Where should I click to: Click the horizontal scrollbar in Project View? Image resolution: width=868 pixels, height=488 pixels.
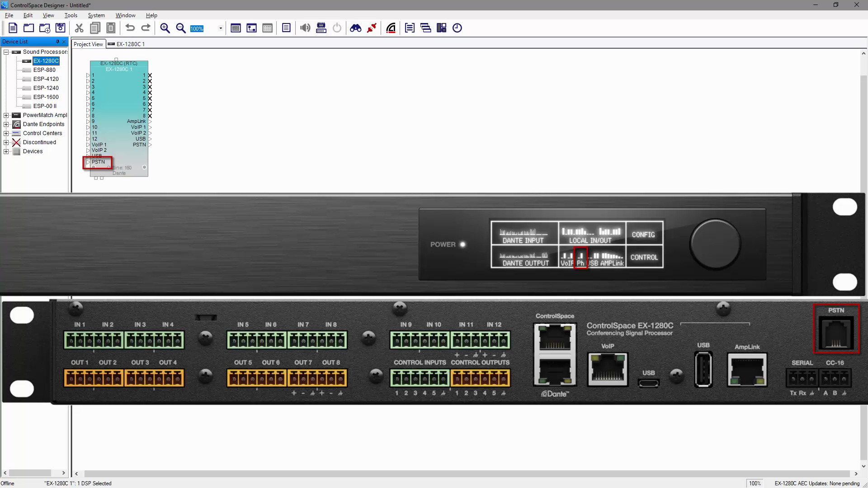[466, 474]
